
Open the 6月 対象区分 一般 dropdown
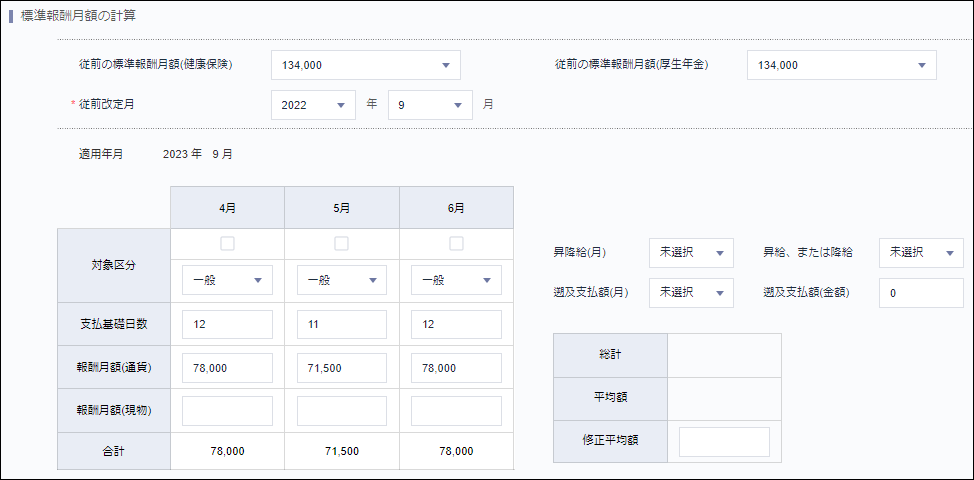tap(456, 281)
